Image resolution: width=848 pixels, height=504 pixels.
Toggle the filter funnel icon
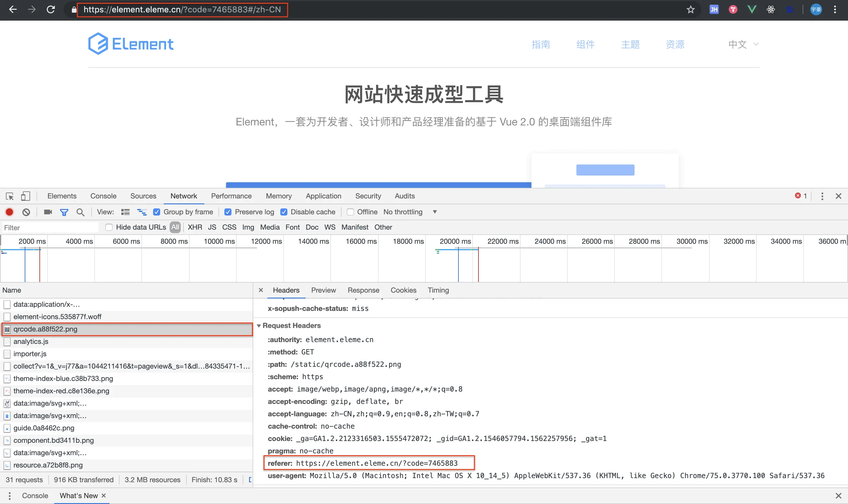coord(64,212)
